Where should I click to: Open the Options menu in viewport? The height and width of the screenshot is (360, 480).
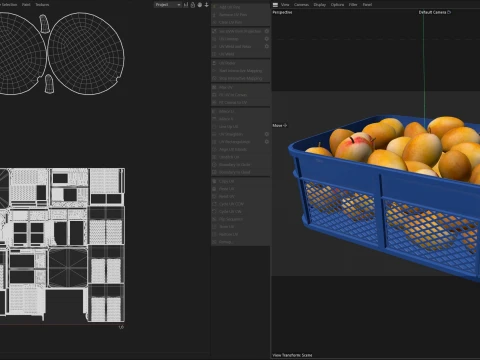337,5
